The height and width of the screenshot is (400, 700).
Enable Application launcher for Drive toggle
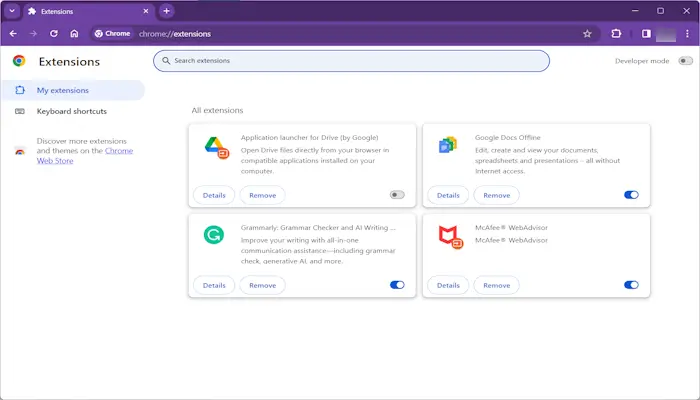point(397,195)
